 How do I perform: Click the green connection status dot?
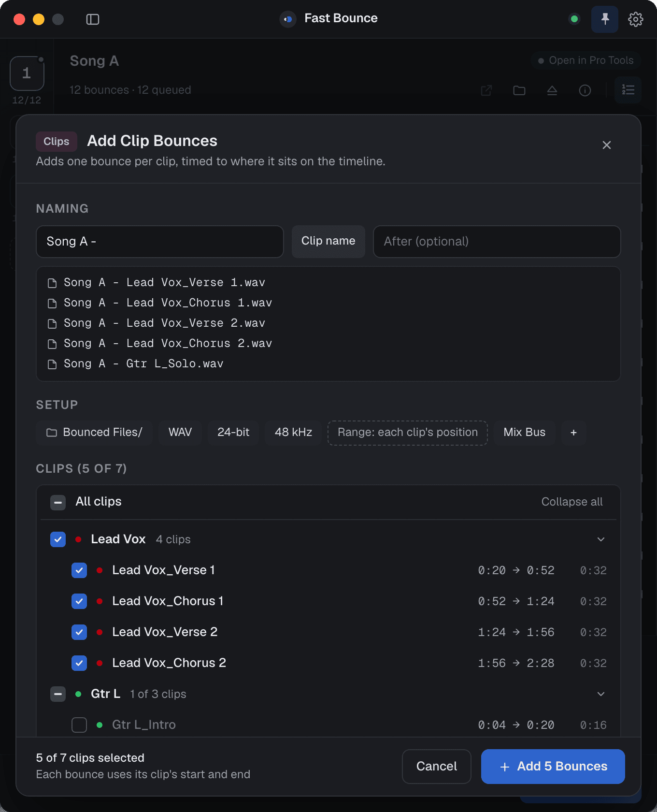[574, 19]
